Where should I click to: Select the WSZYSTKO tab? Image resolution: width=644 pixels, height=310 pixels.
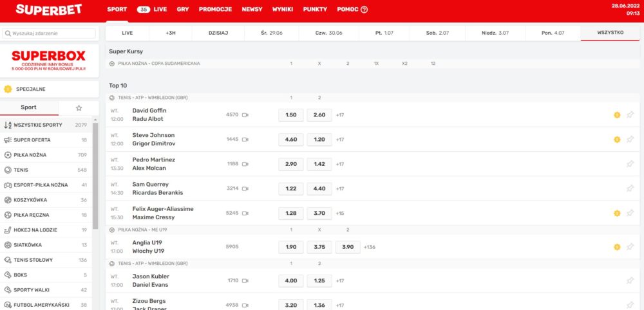tap(611, 33)
